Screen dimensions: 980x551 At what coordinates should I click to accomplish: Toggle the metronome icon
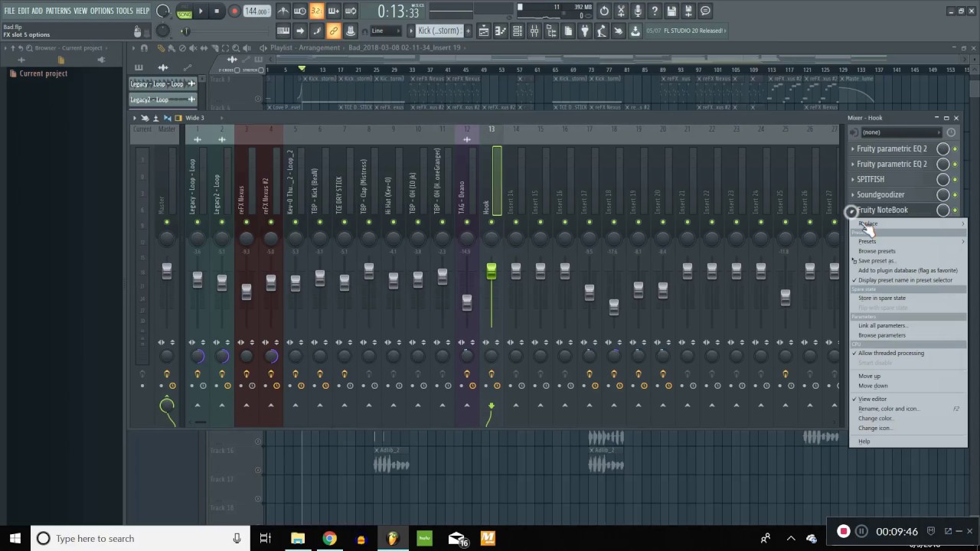pos(283,11)
